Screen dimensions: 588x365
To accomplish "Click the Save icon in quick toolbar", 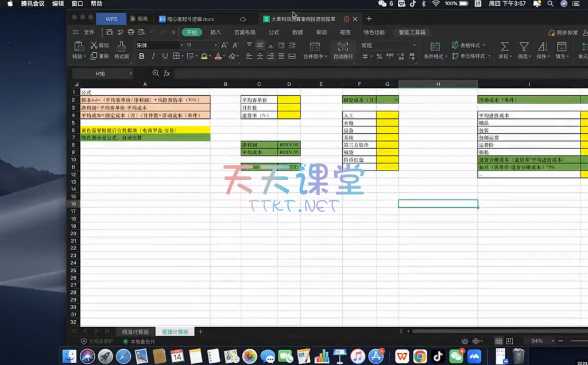I will coord(109,32).
